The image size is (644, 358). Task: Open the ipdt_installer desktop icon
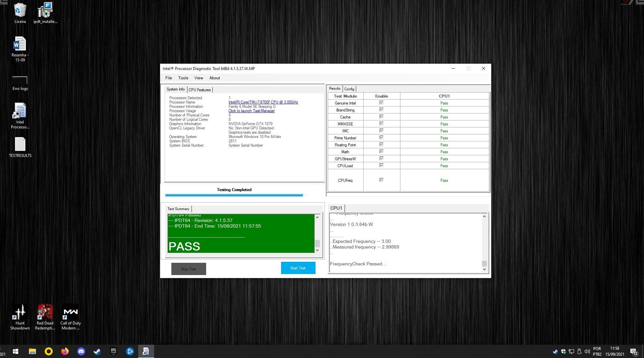(x=45, y=13)
